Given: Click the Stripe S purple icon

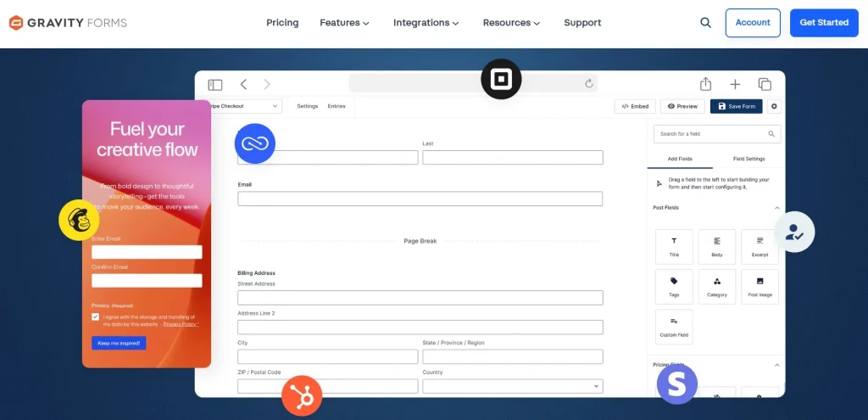Looking at the screenshot, I should click(677, 384).
